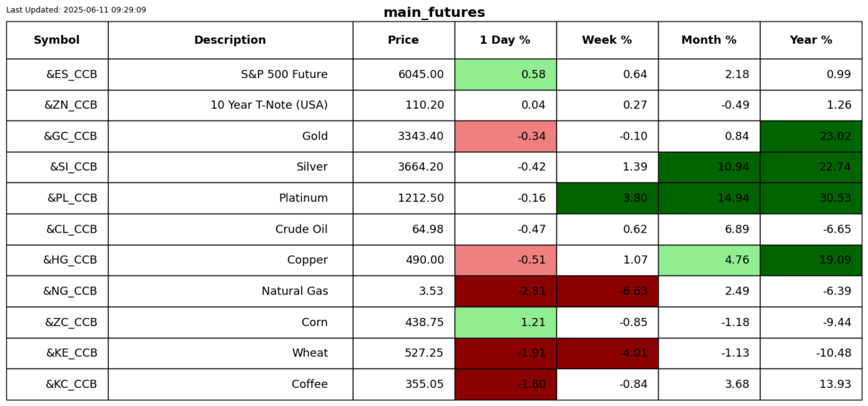Click Natural Gas red 1 Day % cell
Screen dimensions: 868x406
pos(505,291)
